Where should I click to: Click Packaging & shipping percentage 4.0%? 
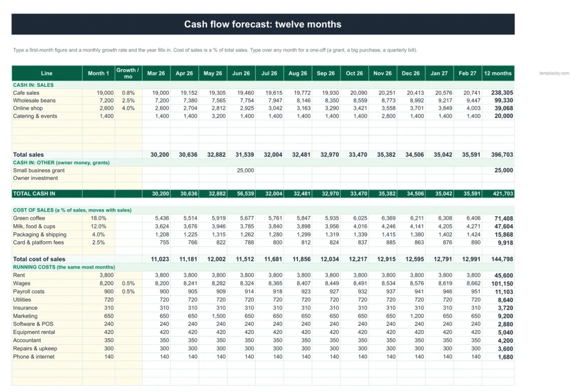(x=98, y=235)
